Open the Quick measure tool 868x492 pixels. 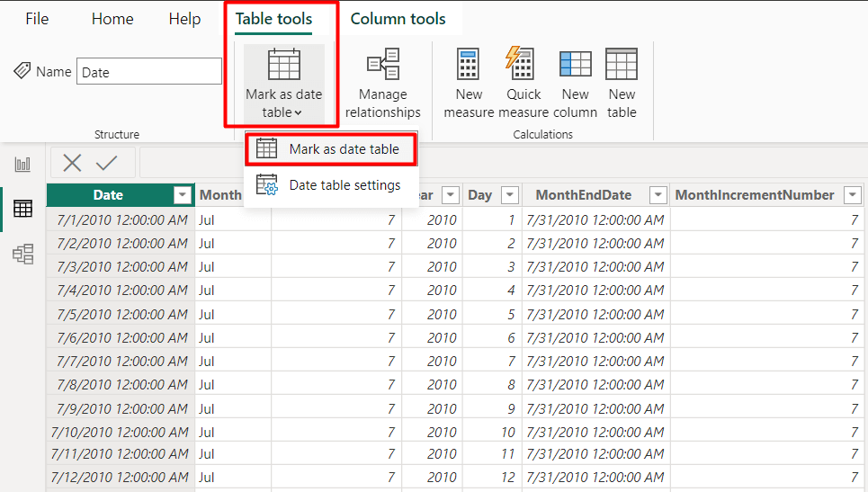point(523,83)
